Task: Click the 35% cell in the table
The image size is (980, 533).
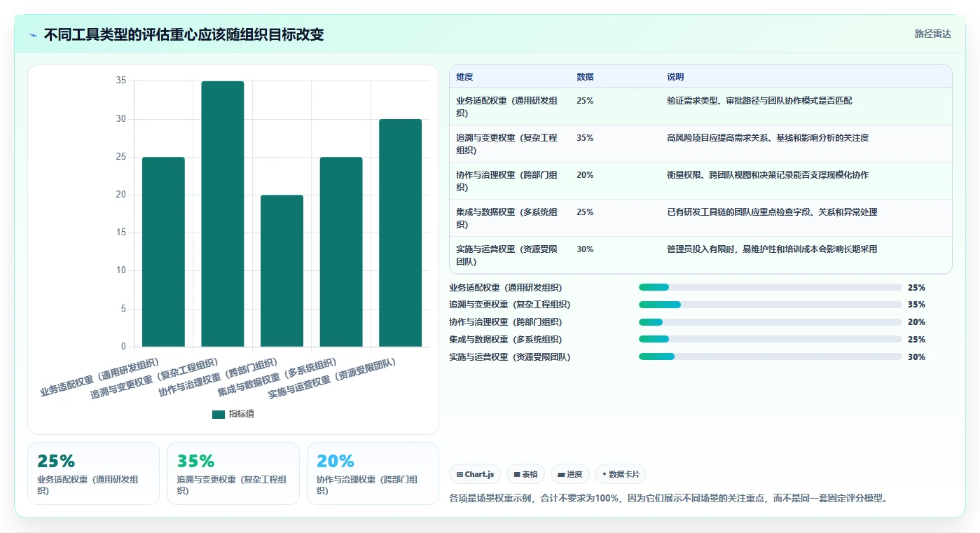Action: pos(585,138)
